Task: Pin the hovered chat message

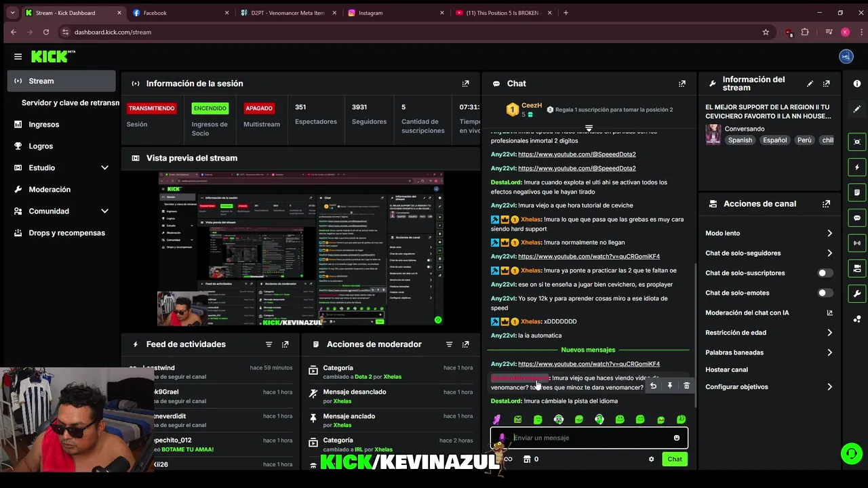Action: 670,386
